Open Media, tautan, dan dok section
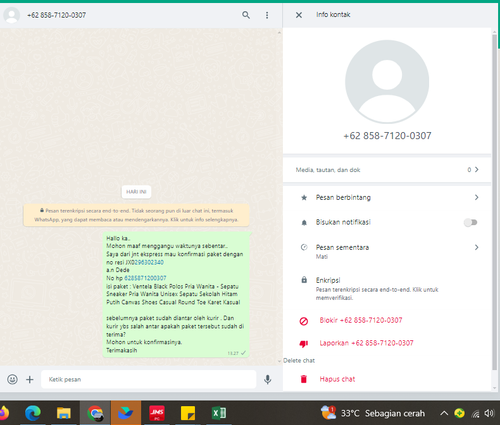This screenshot has height=425, width=500. (x=387, y=170)
